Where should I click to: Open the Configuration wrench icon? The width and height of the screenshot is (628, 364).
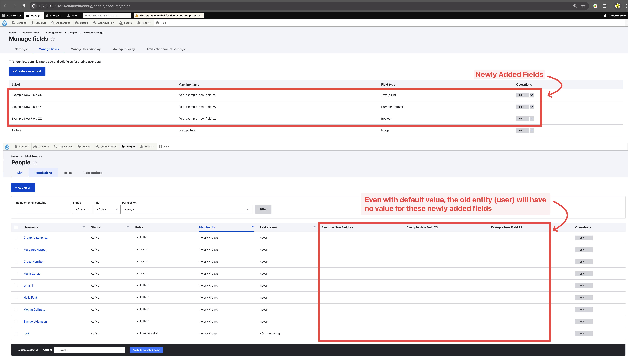(x=95, y=23)
